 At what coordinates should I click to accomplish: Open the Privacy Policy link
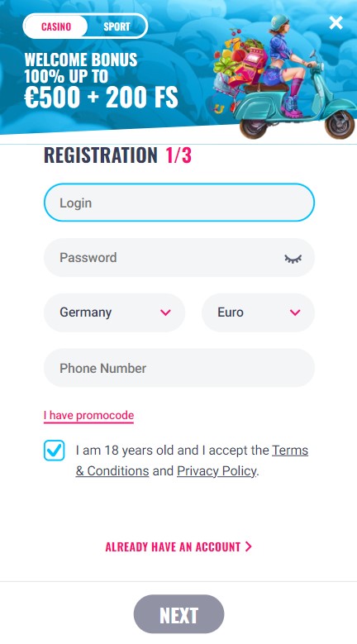tap(217, 470)
